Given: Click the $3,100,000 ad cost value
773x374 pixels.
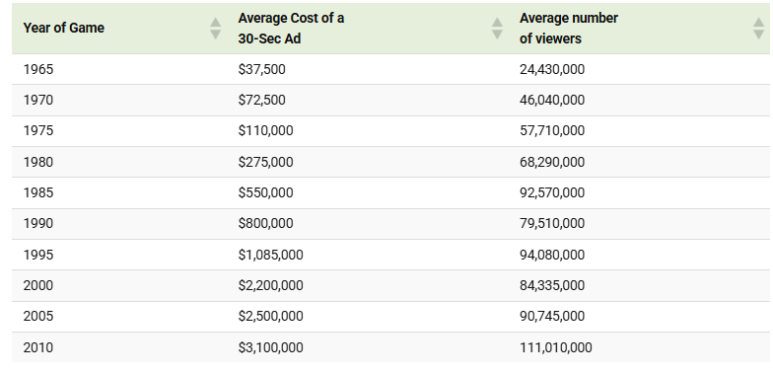Looking at the screenshot, I should tap(271, 347).
